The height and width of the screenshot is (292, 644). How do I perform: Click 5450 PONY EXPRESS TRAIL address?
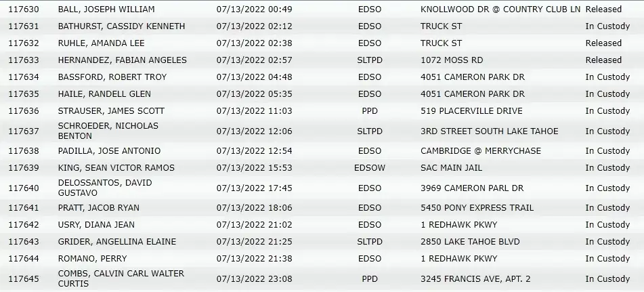tap(477, 208)
